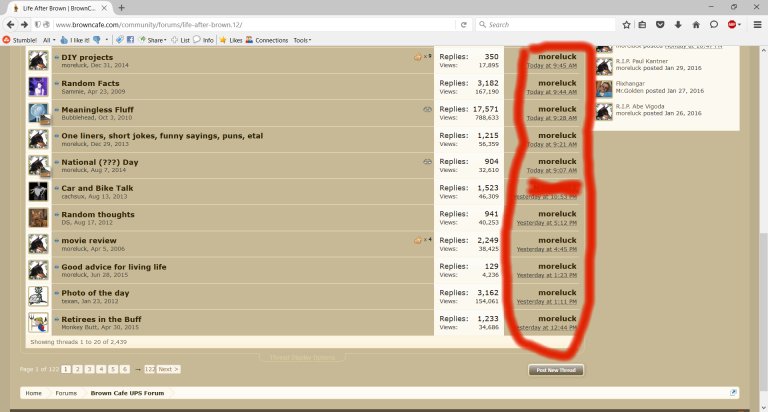
Task: Open the Meaningless Fluff thread
Action: click(x=97, y=110)
